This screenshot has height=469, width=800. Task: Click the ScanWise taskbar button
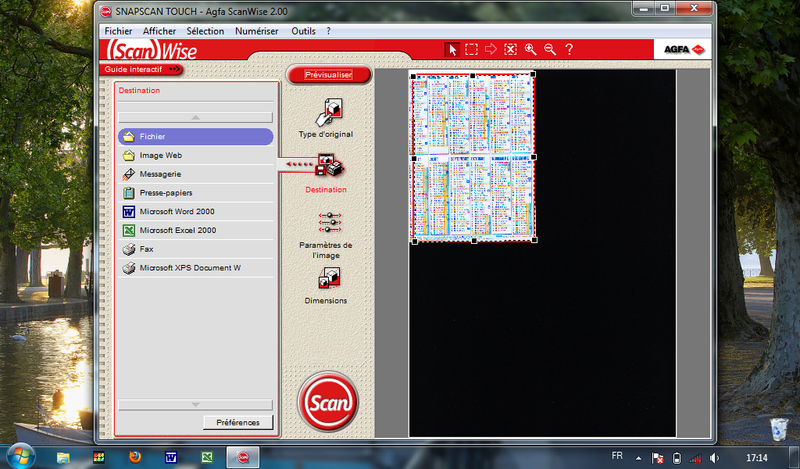pyautogui.click(x=243, y=457)
